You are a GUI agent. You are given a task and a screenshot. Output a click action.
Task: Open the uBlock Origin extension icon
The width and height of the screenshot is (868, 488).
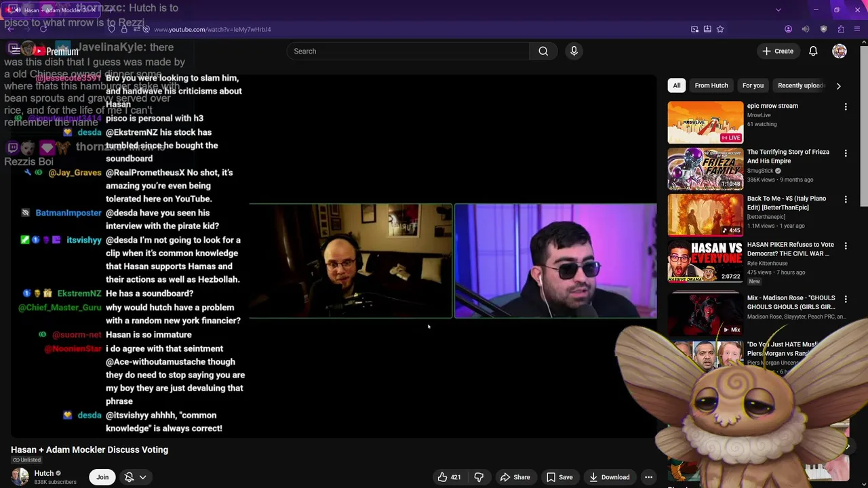click(823, 29)
